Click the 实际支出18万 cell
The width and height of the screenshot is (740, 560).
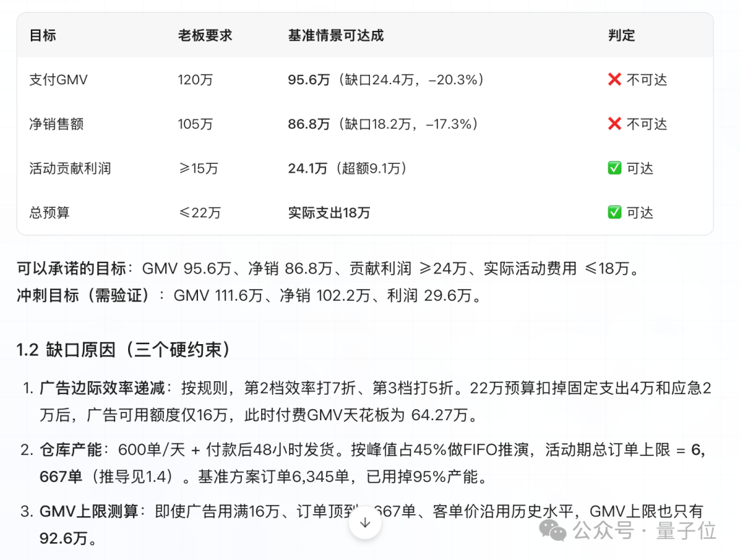pyautogui.click(x=329, y=213)
